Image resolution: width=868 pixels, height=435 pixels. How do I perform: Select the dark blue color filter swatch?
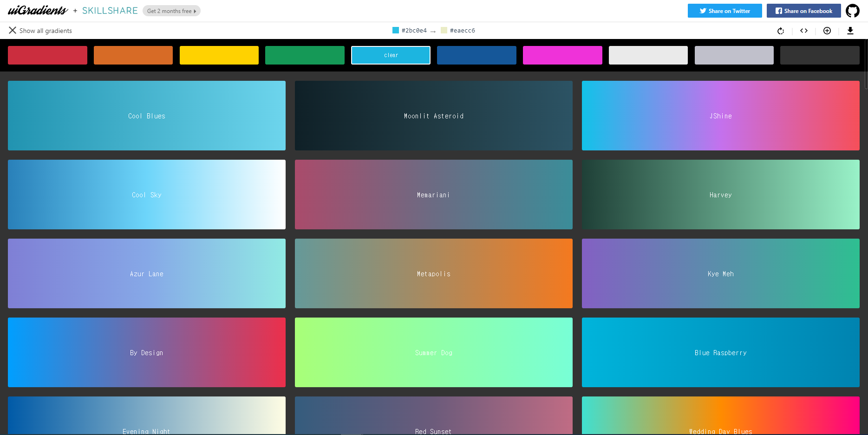(476, 55)
